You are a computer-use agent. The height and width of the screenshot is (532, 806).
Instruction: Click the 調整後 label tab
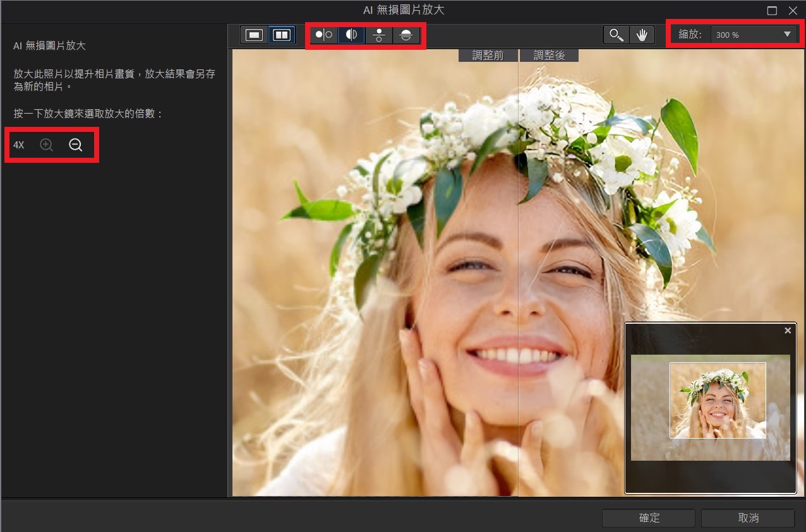click(549, 56)
